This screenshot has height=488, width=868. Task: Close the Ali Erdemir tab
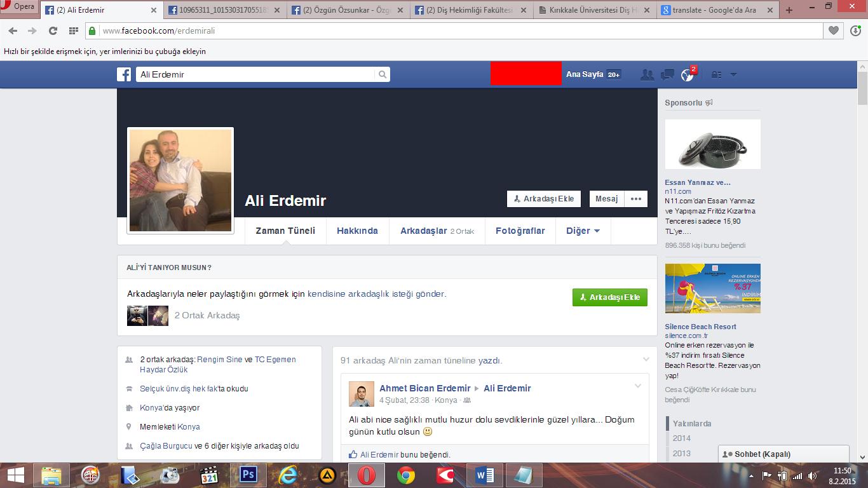[153, 10]
